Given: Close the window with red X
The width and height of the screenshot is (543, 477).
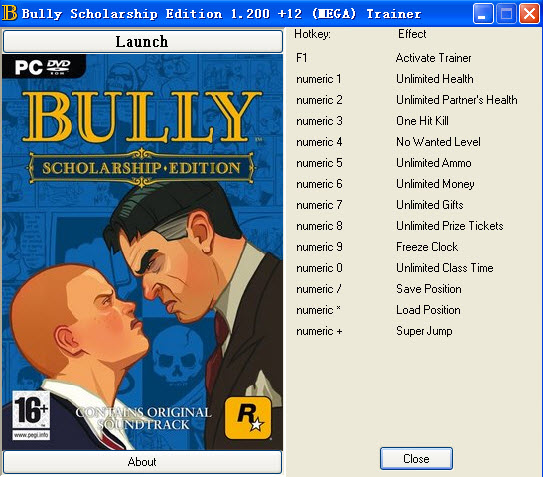Looking at the screenshot, I should point(529,14).
